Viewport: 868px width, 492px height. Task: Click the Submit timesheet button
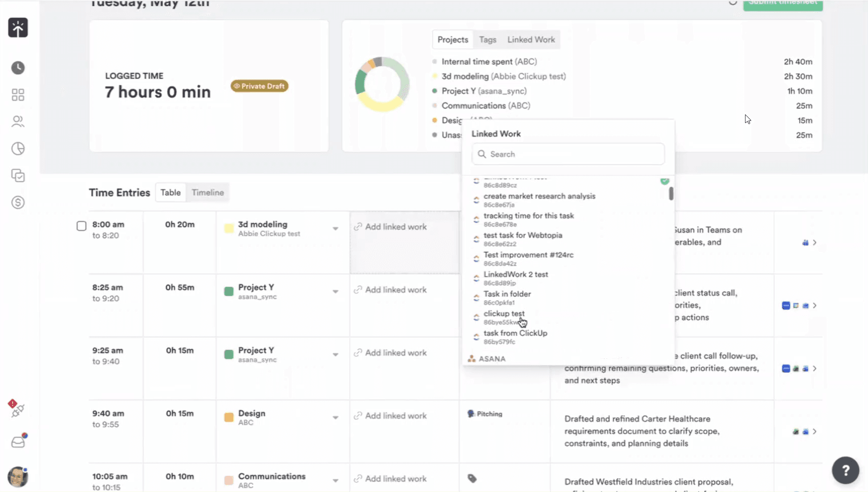pos(782,4)
